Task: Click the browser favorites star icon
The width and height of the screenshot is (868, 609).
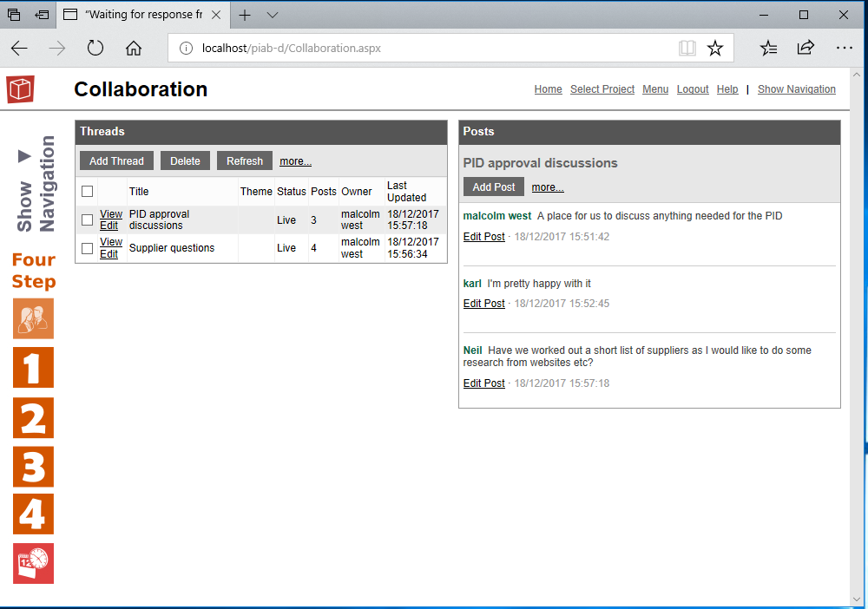Action: 714,49
